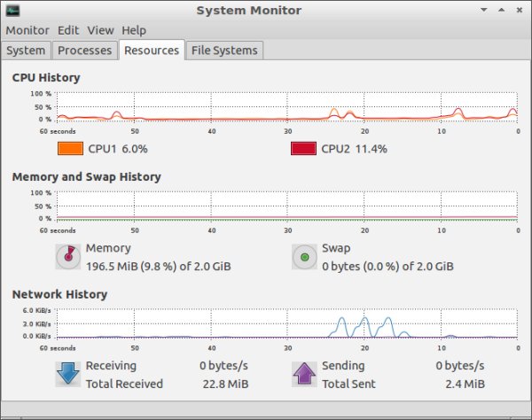This screenshot has width=532, height=420.
Task: Click the CPU1 6.0% label
Action: [118, 149]
